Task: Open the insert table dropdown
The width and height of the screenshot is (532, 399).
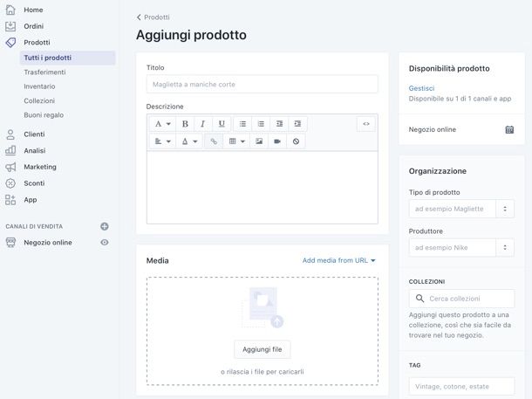Action: coord(236,141)
